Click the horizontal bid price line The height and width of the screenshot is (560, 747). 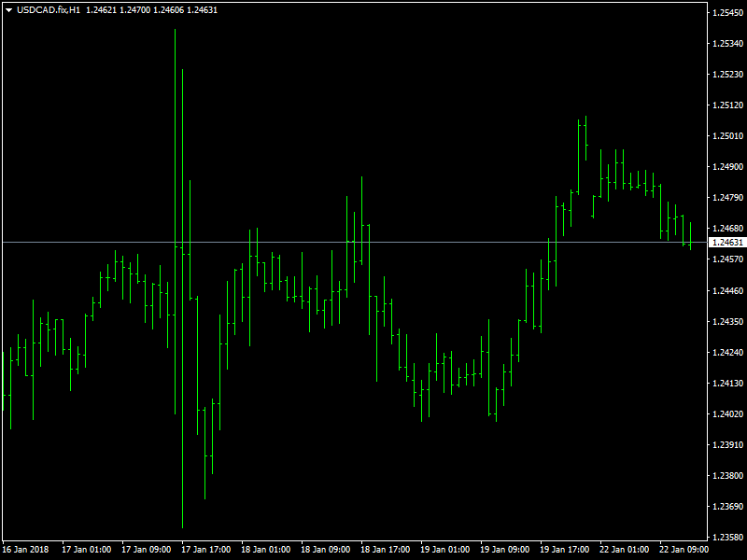click(355, 243)
